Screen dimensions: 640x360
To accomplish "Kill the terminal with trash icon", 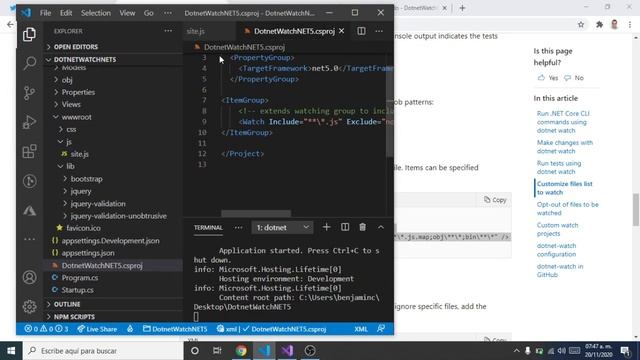I will 362,227.
